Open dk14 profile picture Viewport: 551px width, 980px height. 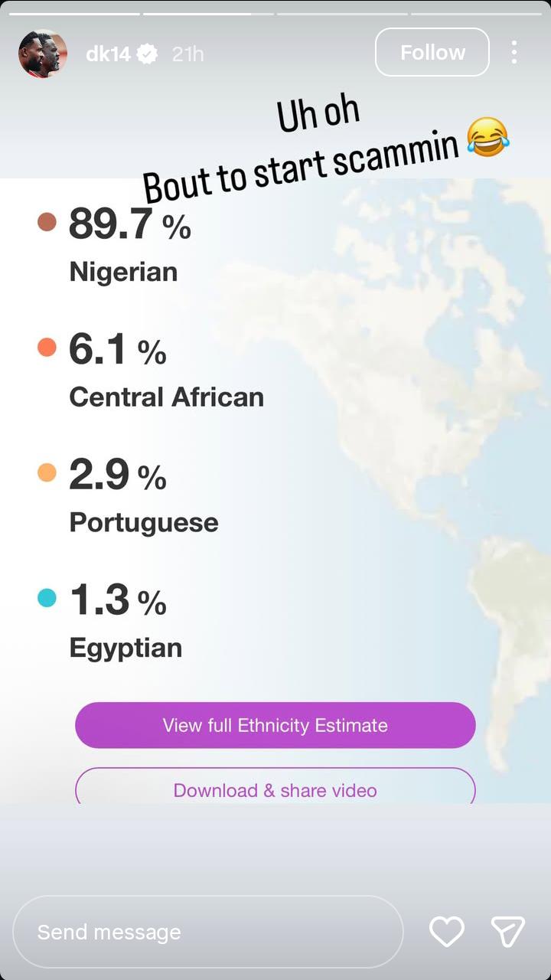coord(43,54)
